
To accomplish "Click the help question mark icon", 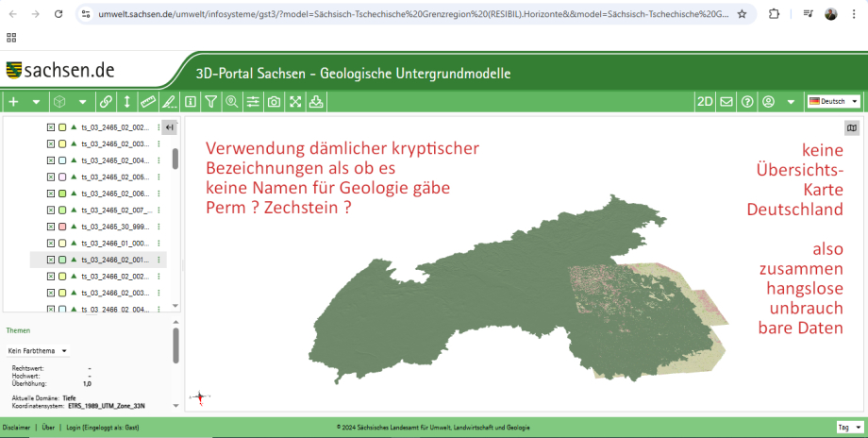I will [x=747, y=102].
